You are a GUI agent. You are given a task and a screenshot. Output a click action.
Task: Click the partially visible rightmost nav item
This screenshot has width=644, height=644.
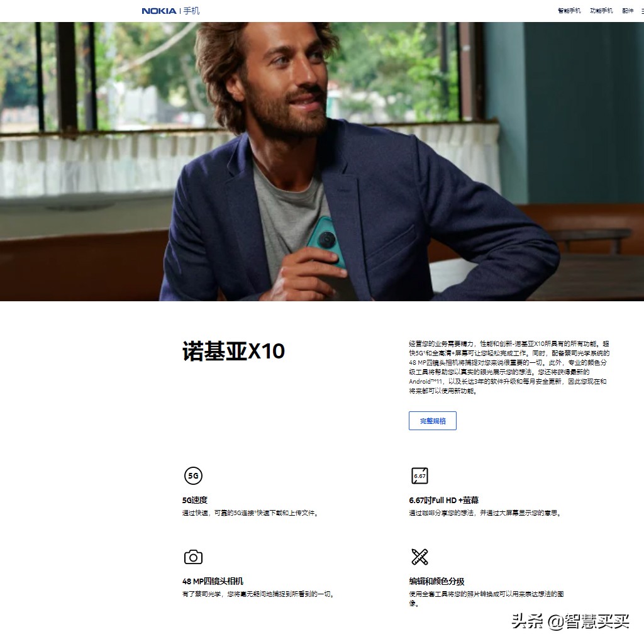(x=642, y=11)
